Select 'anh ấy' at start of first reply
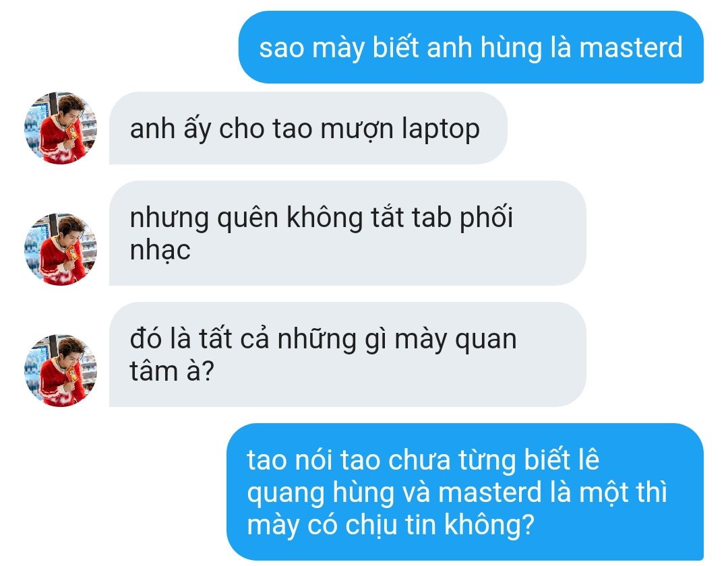728x566 pixels. point(171,130)
